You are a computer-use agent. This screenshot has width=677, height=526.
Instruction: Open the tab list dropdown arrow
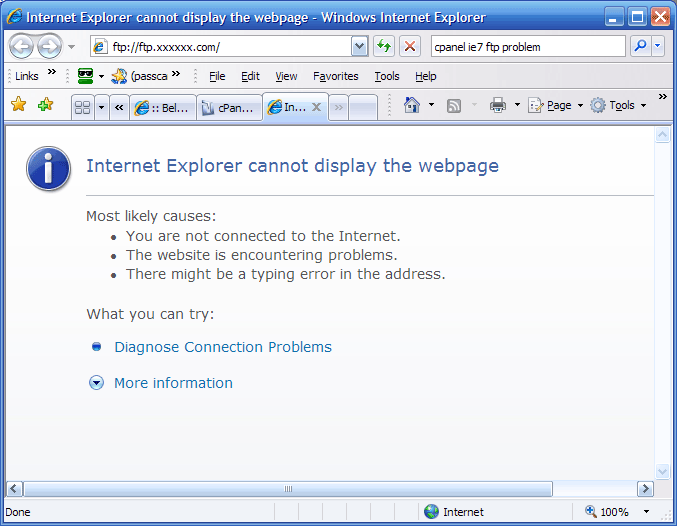101,107
